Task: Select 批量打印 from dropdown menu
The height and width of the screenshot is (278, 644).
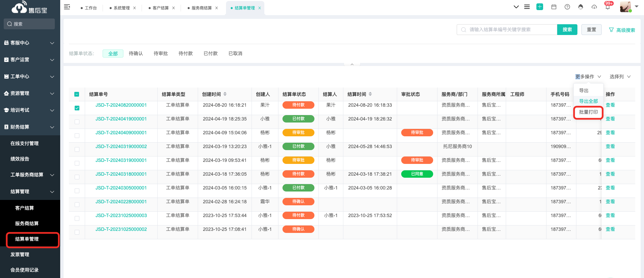Action: (589, 112)
